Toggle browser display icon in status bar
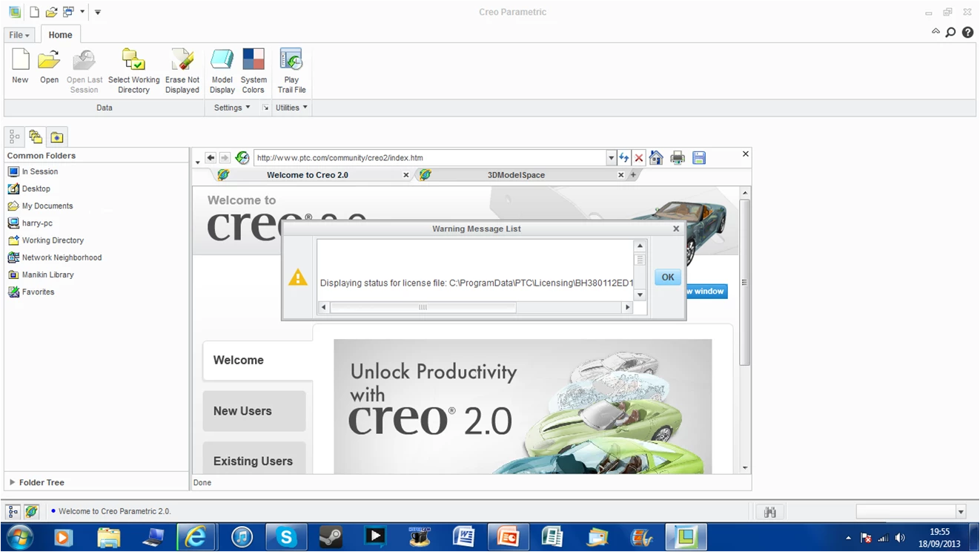This screenshot has height=552, width=980. coord(31,511)
